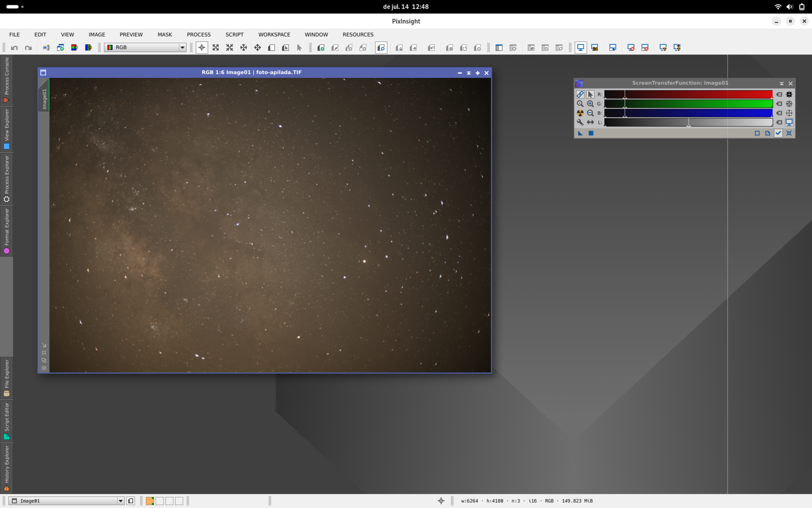Image resolution: width=812 pixels, height=508 pixels.
Task: Click the Image01 vertical view tab
Action: (44, 95)
